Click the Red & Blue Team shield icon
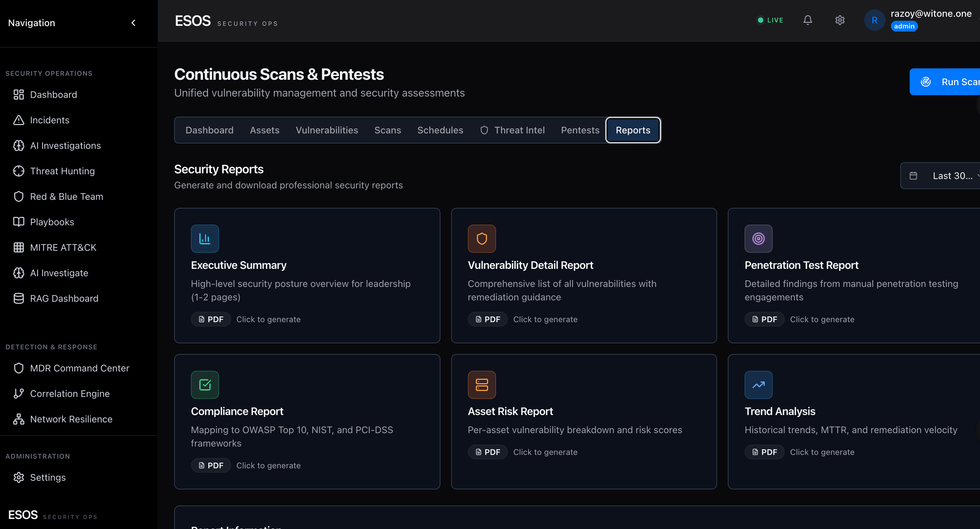 tap(19, 196)
